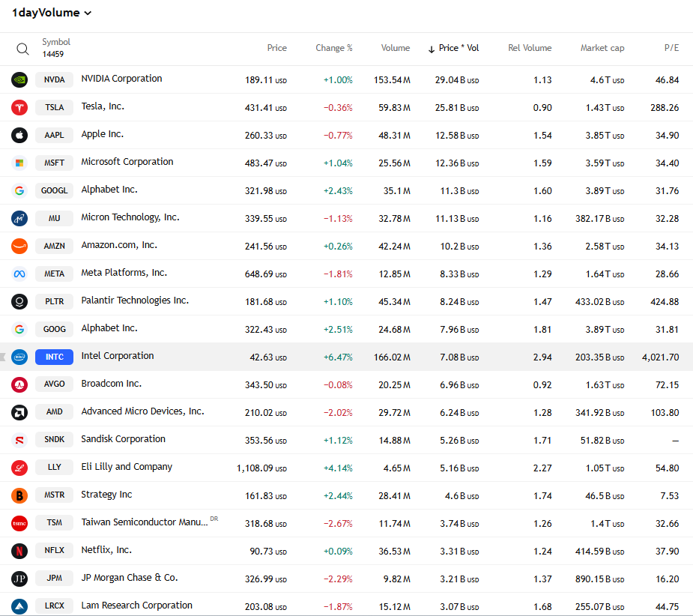Screen dimensions: 693x616
Task: Click the Netflix logo icon
Action: [19, 551]
